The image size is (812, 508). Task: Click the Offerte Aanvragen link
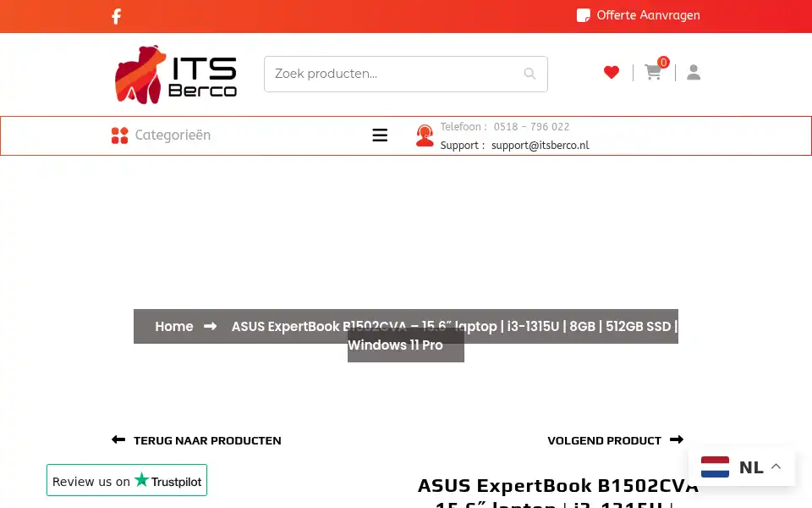pyautogui.click(x=648, y=15)
